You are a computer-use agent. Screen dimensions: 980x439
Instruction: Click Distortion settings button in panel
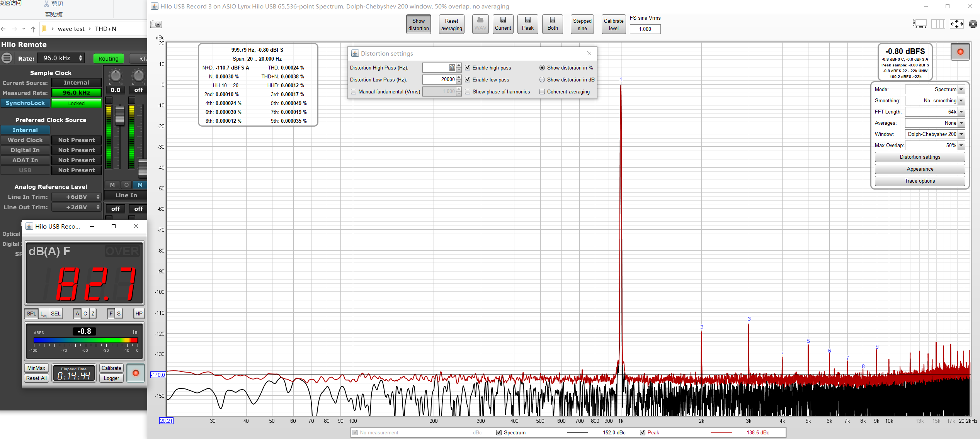(x=920, y=157)
